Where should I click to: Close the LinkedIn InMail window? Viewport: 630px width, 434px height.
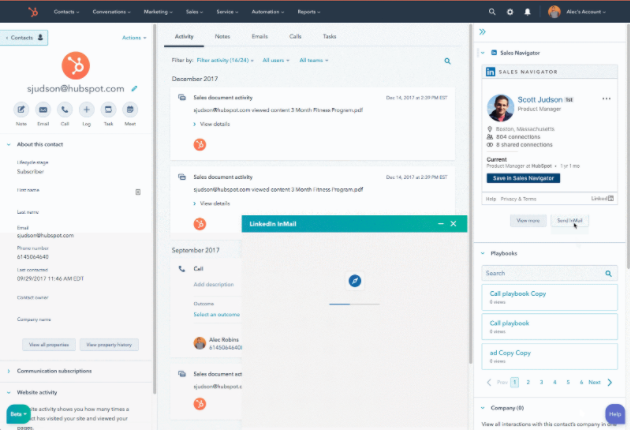[453, 224]
